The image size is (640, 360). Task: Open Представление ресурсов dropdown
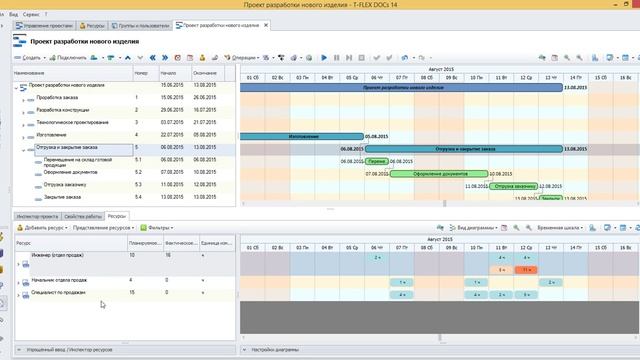[x=104, y=228]
